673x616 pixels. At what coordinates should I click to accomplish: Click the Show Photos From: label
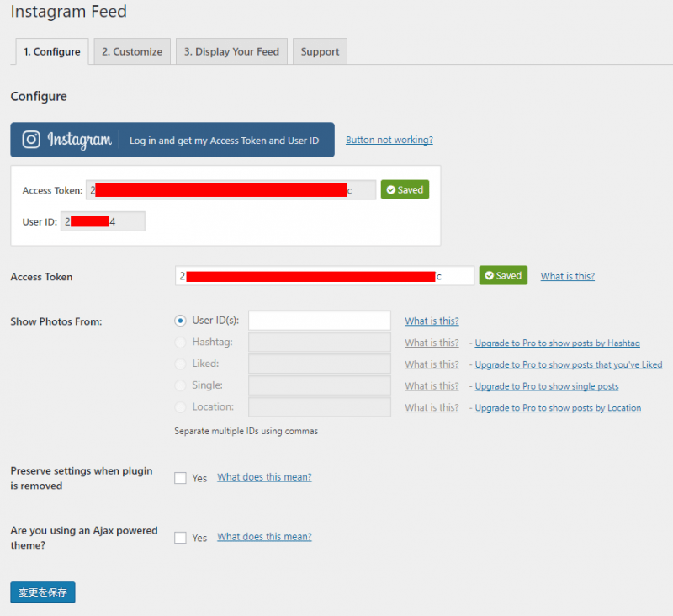coord(56,321)
